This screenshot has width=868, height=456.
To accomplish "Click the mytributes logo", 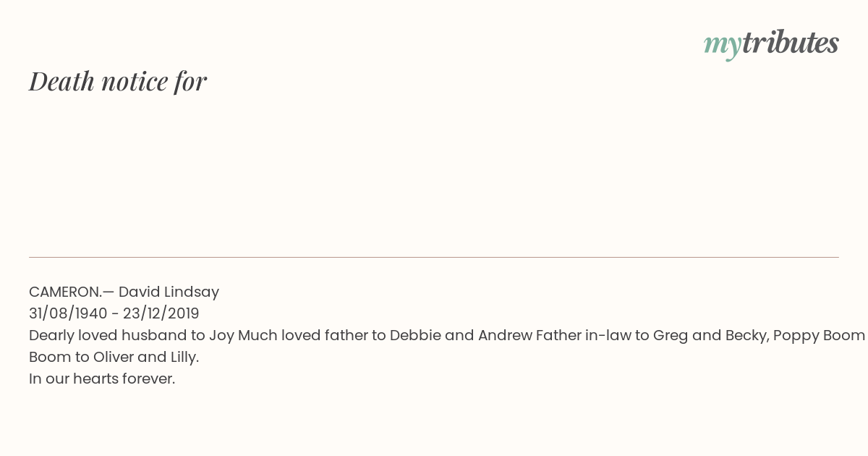I will click(x=771, y=43).
